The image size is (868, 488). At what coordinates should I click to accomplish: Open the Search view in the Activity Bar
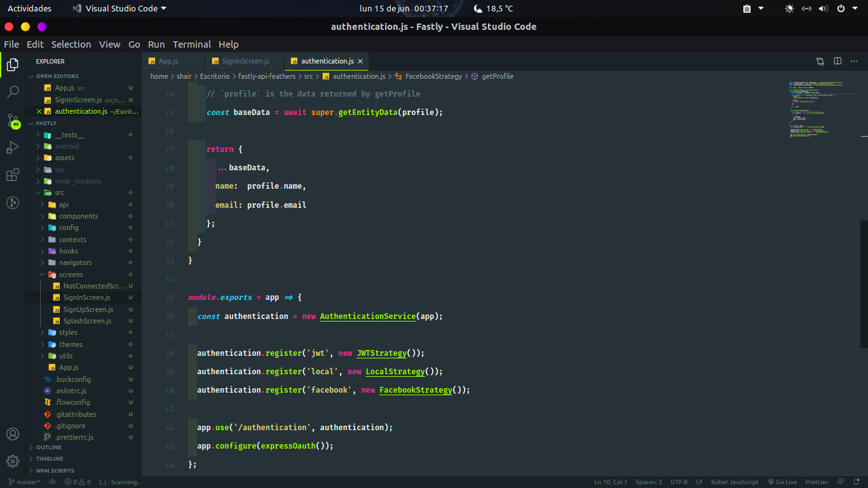pos(13,91)
